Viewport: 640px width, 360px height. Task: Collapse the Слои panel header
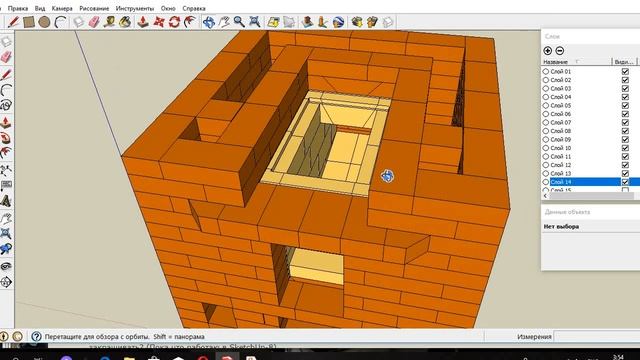(591, 36)
